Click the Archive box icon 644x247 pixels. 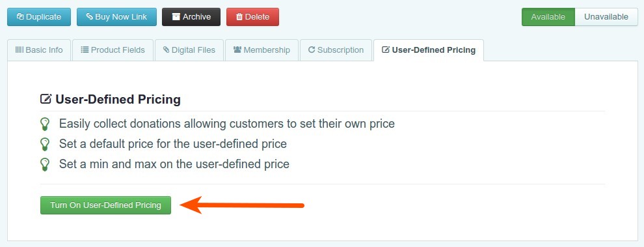pyautogui.click(x=176, y=17)
